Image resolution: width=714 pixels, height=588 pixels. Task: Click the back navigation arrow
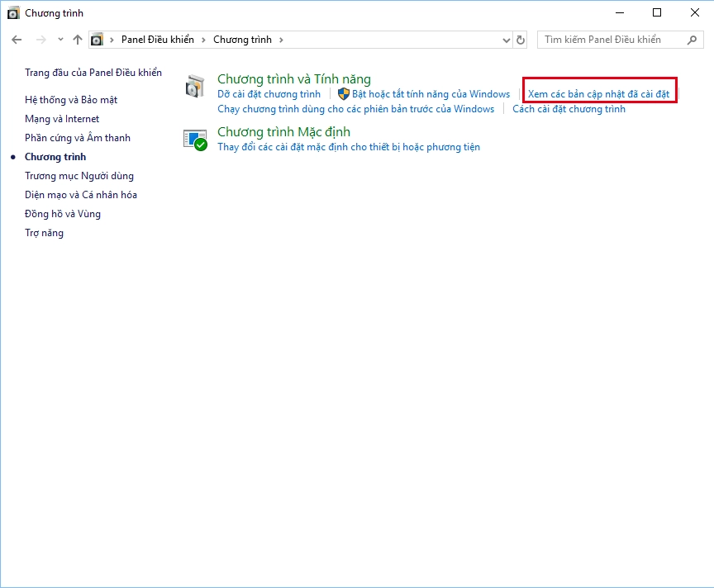(x=17, y=39)
